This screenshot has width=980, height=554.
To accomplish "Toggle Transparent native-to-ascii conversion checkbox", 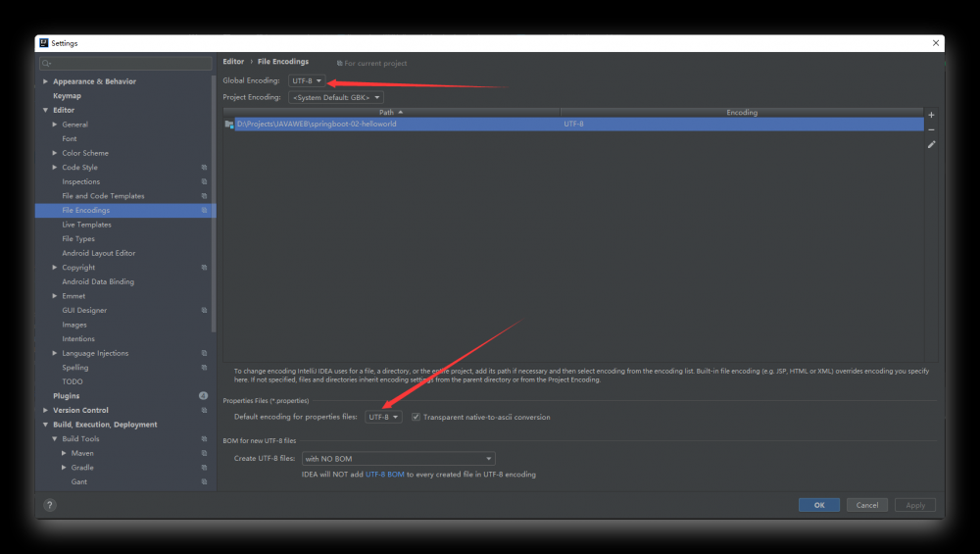I will click(416, 417).
